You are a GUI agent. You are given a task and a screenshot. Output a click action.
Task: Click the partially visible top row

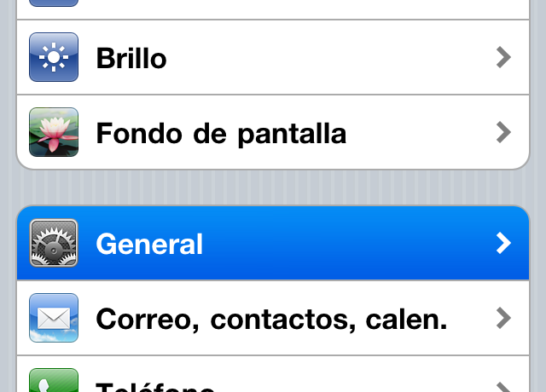(273, 9)
